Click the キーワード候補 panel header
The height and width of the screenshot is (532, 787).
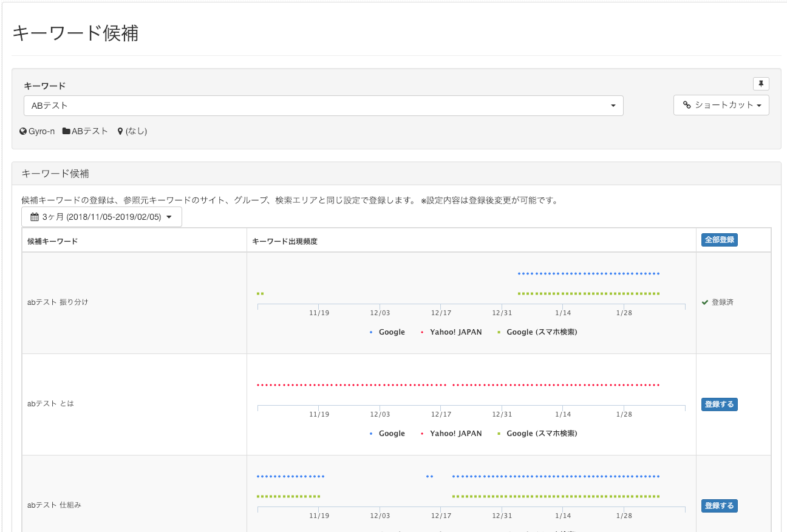[x=396, y=174]
